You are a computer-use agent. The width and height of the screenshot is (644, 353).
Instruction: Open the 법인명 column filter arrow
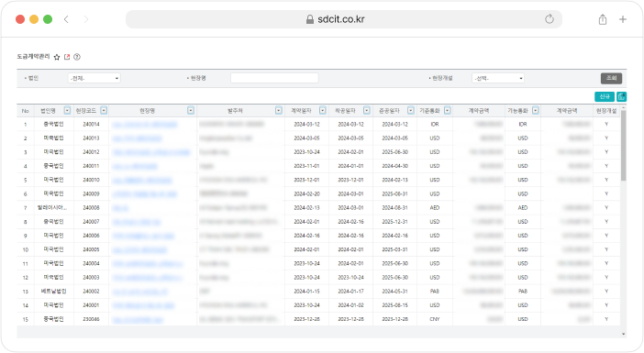67,110
